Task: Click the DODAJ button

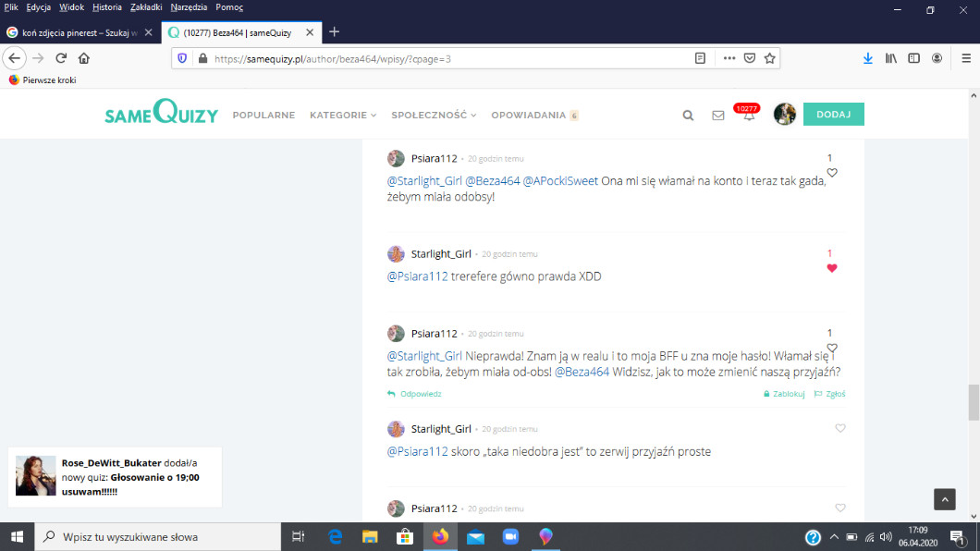Action: click(833, 114)
